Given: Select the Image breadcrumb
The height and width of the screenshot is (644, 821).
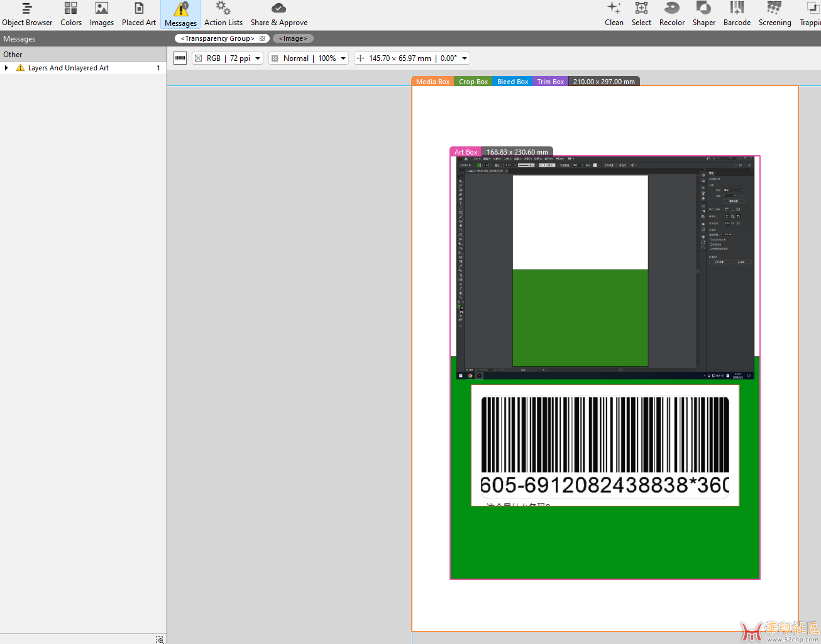Looking at the screenshot, I should [293, 38].
